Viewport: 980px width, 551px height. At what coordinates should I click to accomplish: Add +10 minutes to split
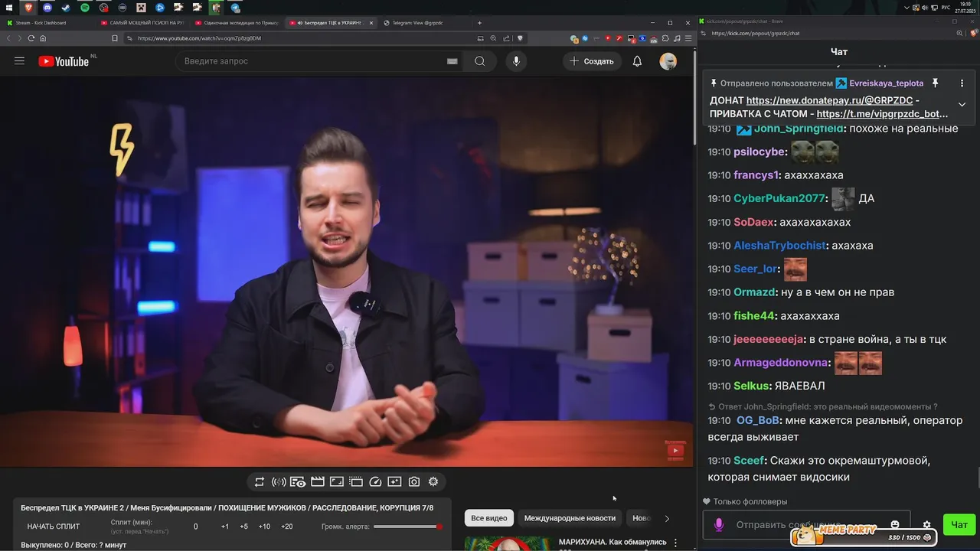tap(264, 527)
